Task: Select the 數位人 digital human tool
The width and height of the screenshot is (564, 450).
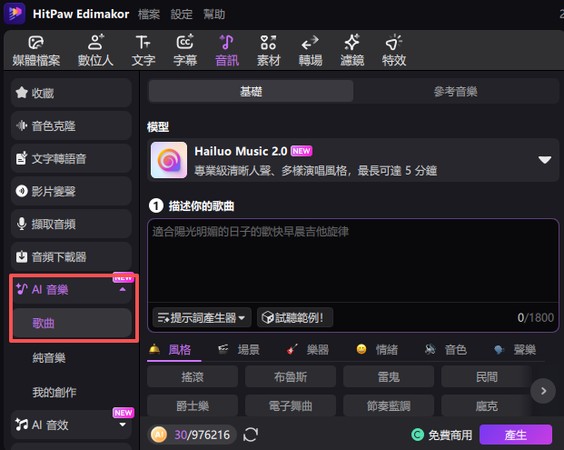Action: [x=96, y=51]
